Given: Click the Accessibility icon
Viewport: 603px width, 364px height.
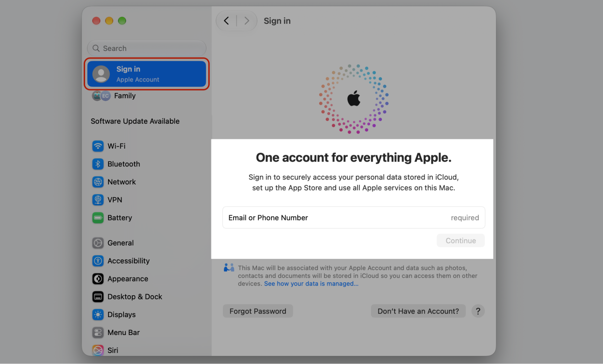Looking at the screenshot, I should (98, 261).
